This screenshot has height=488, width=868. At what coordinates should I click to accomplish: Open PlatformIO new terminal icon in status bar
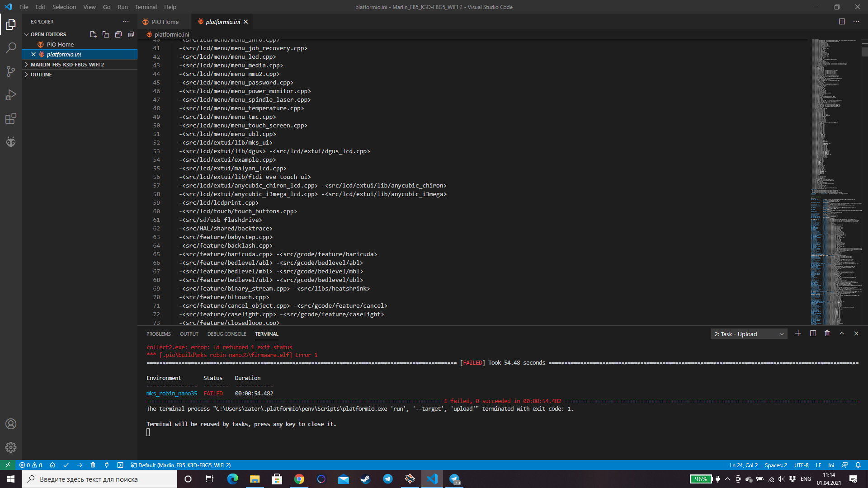click(x=120, y=465)
